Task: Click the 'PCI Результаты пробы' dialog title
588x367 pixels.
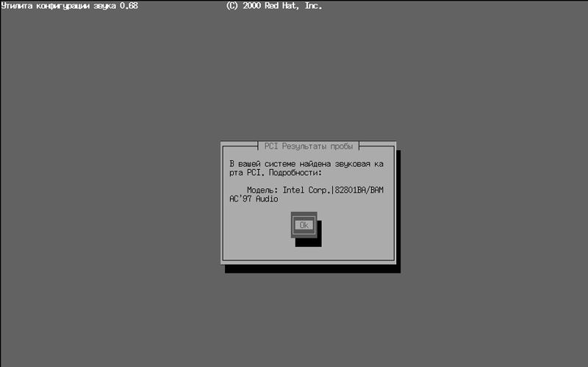Action: [x=308, y=146]
